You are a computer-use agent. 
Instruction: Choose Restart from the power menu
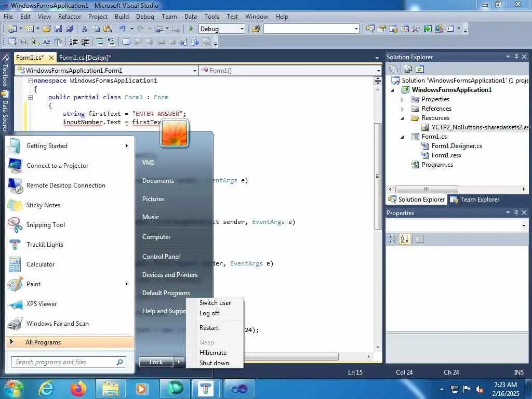pos(209,328)
